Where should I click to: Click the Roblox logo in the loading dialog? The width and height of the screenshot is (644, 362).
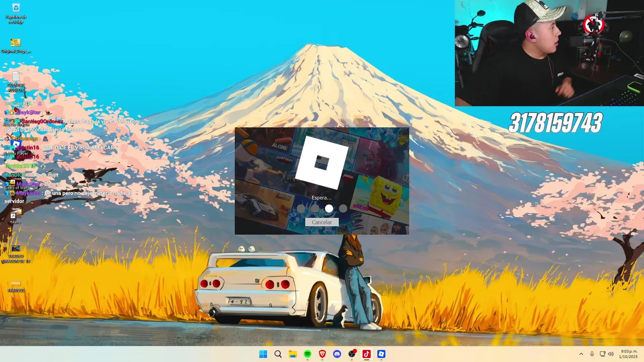pos(321,161)
